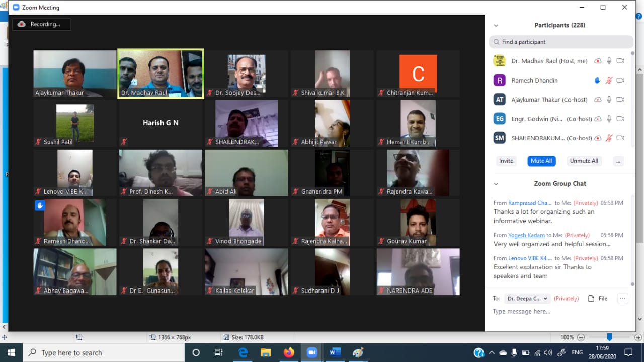
Task: Open the chat more options ellipsis menu
Action: (x=622, y=298)
